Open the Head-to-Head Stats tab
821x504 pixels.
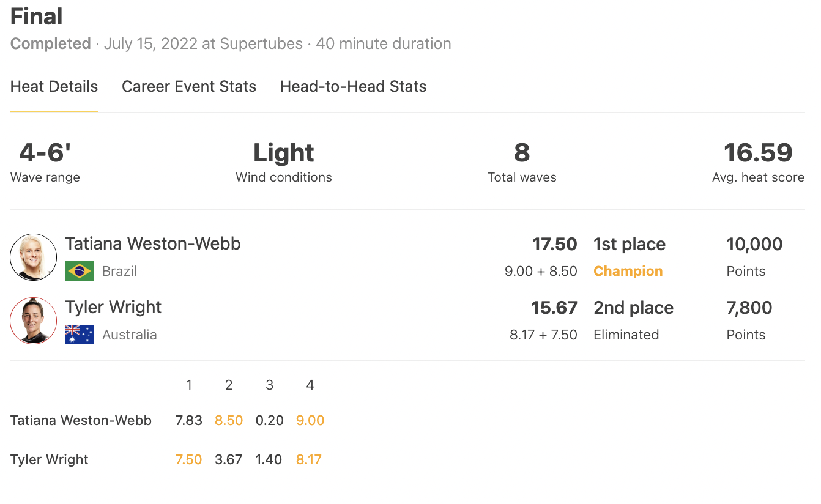point(353,86)
